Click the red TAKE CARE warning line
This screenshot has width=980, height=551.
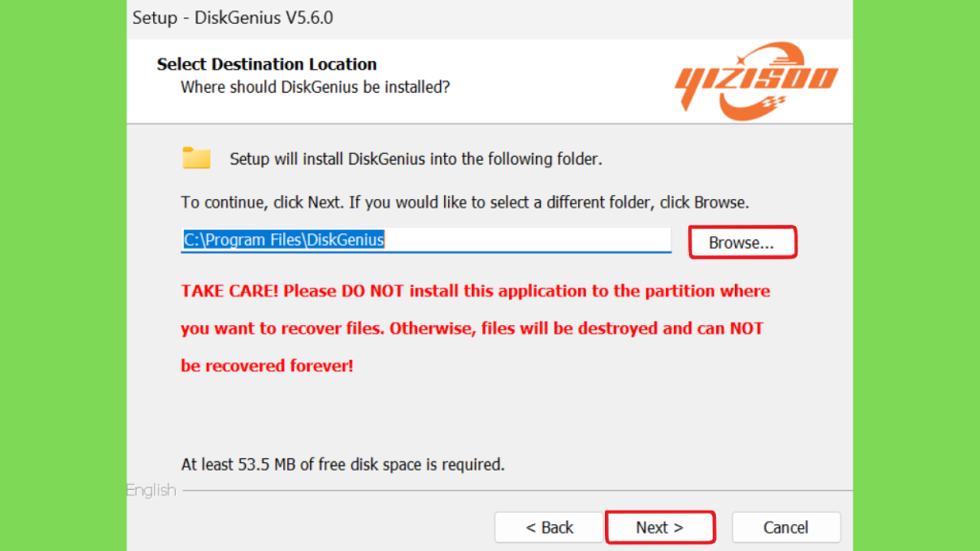tap(476, 291)
